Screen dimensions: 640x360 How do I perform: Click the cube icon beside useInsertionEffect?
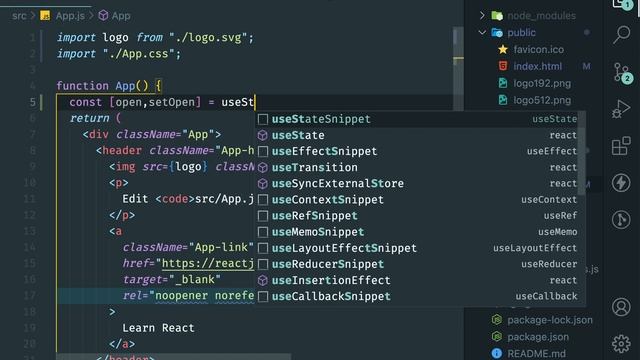263,280
